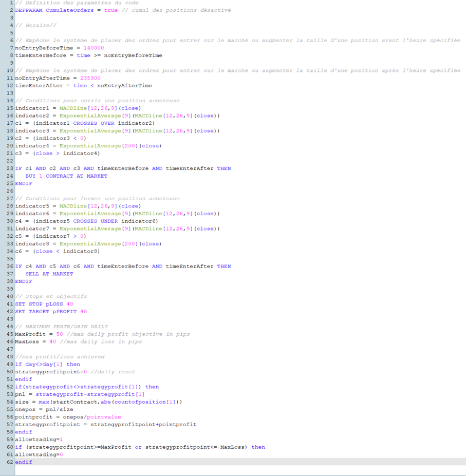Click c2 condition on line 19
The image size is (466, 476).
tap(51, 139)
